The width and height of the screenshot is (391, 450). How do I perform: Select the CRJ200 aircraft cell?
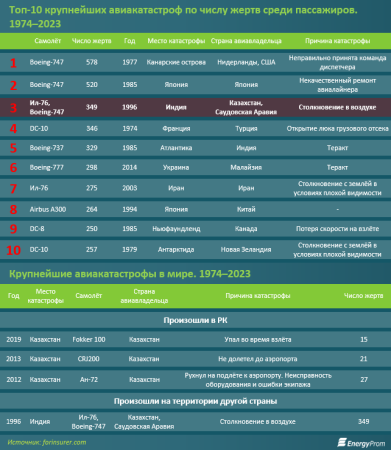coord(89,359)
